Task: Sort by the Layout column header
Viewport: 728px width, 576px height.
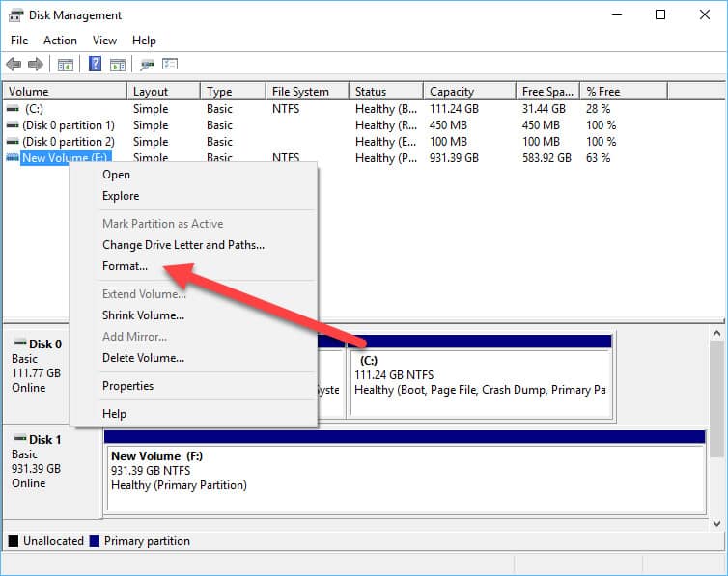Action: coord(163,92)
